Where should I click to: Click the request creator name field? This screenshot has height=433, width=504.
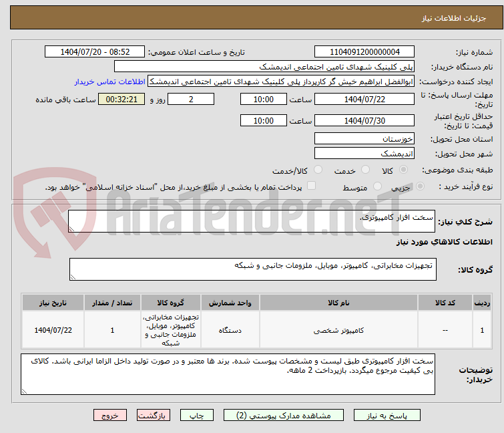point(281,82)
